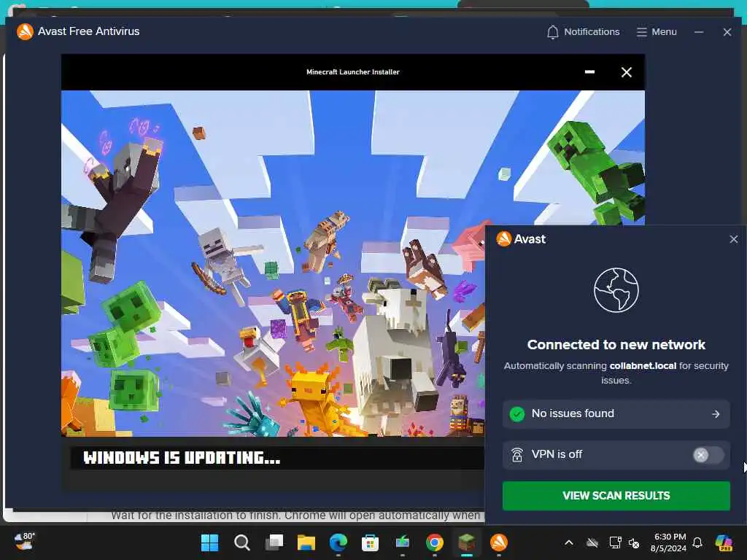Minimize the Minecraft Launcher Installer
This screenshot has width=747, height=560.
pyautogui.click(x=589, y=72)
